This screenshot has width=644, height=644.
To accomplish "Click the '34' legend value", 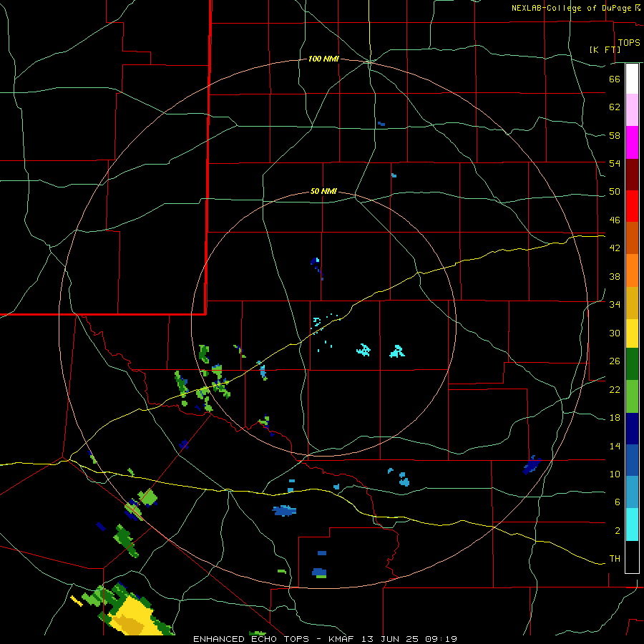I will pyautogui.click(x=615, y=305).
